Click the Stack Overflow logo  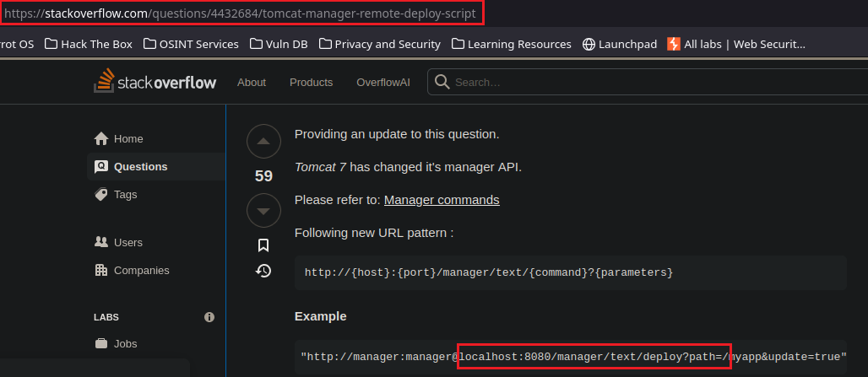click(155, 82)
